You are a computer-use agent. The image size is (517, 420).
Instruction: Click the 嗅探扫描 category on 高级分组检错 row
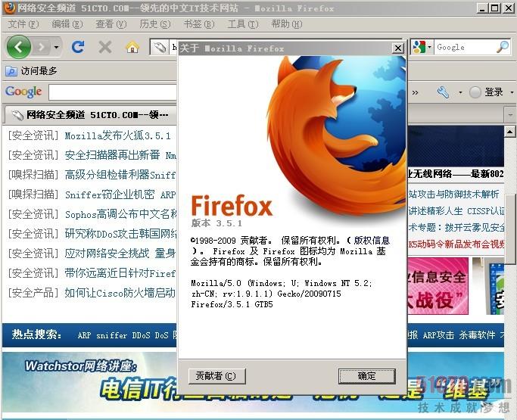click(33, 175)
